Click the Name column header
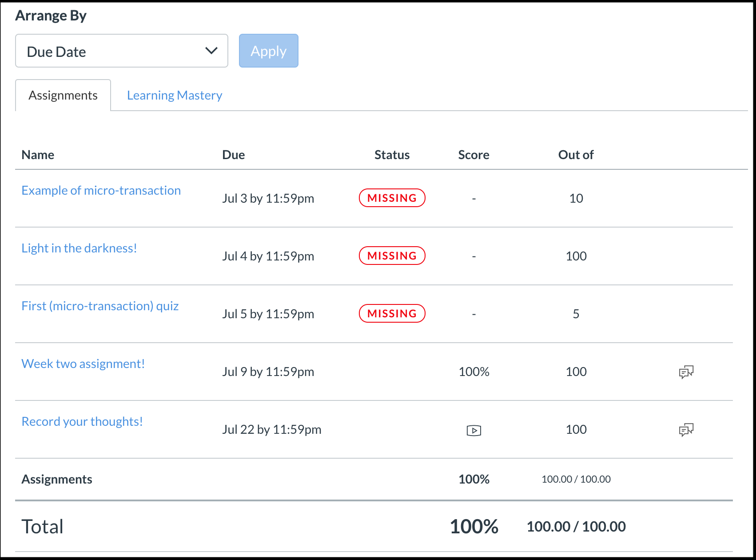 pos(38,155)
